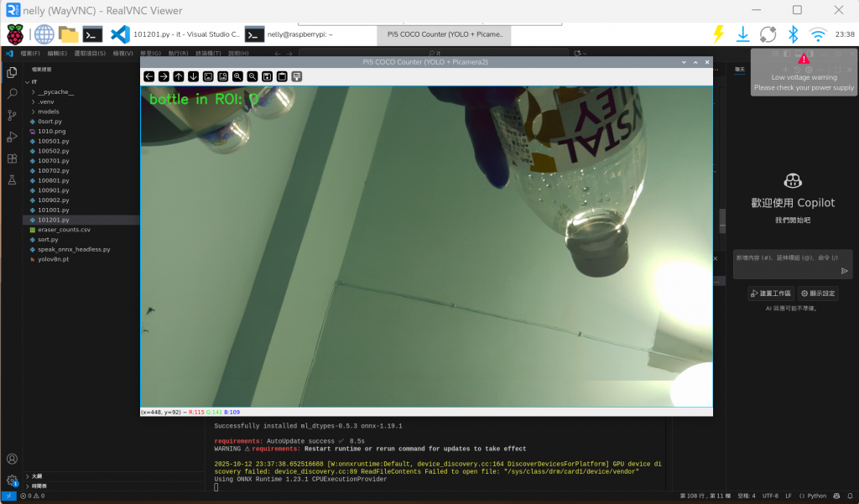Launch the web browser globe icon in the taskbar
Screen dimensions: 859x504
[44, 34]
